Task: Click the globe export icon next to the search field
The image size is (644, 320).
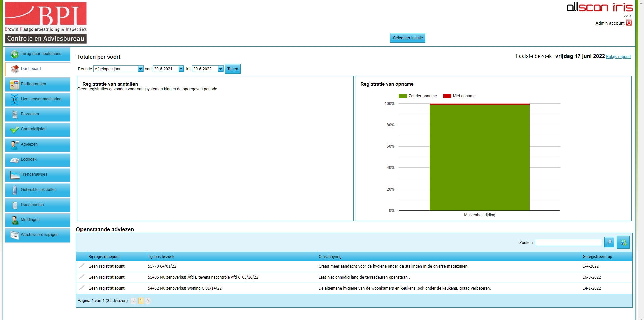Action: [x=624, y=242]
